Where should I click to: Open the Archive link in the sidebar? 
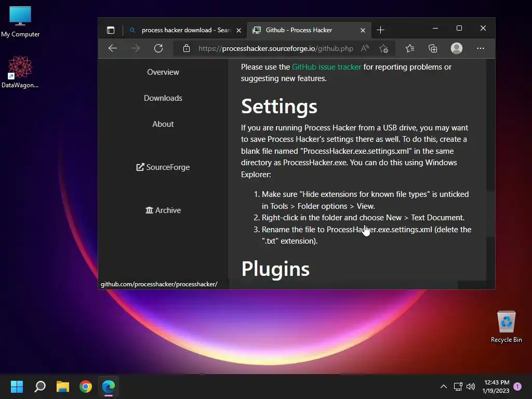point(163,210)
